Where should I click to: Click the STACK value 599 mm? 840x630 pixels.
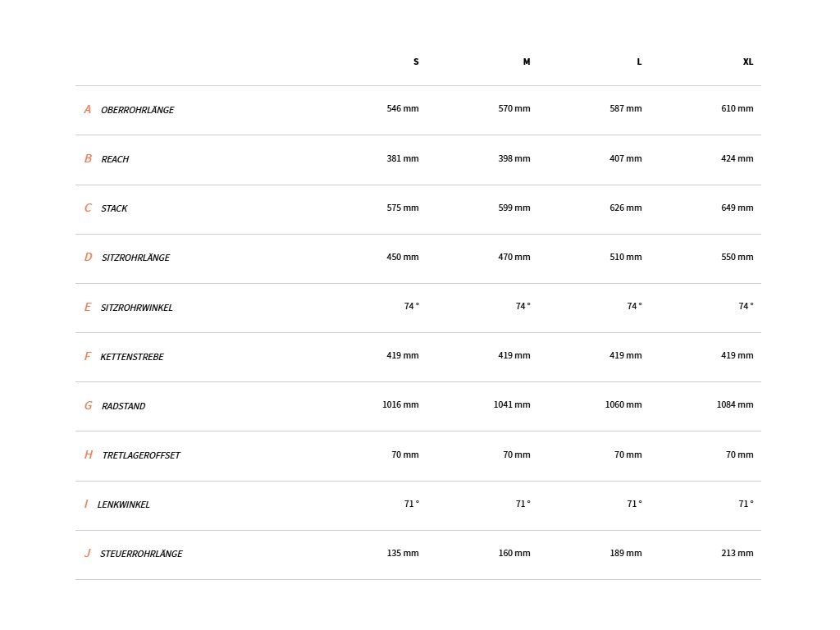tap(514, 208)
